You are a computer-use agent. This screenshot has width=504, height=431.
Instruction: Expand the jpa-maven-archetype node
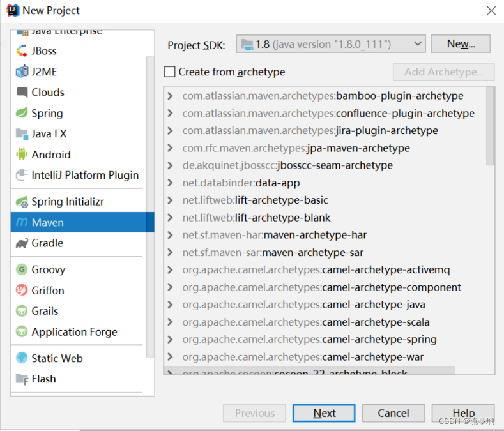tap(171, 148)
